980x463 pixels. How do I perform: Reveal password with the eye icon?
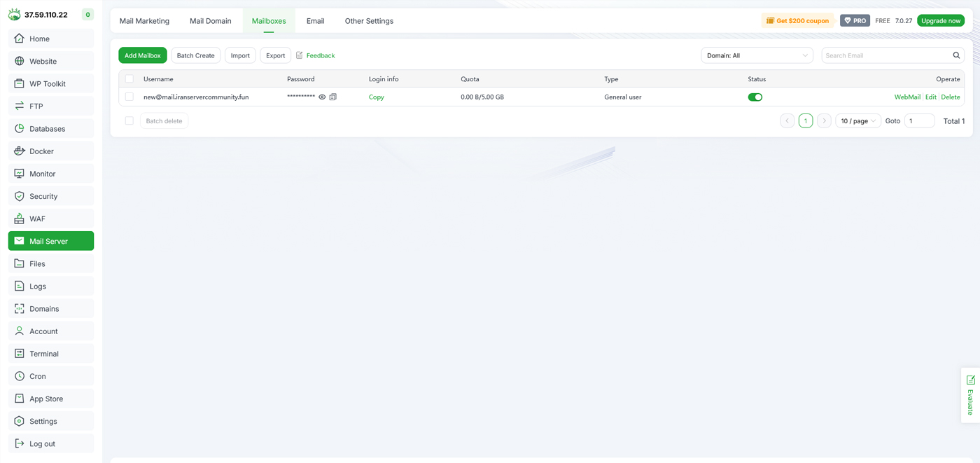[x=322, y=97]
